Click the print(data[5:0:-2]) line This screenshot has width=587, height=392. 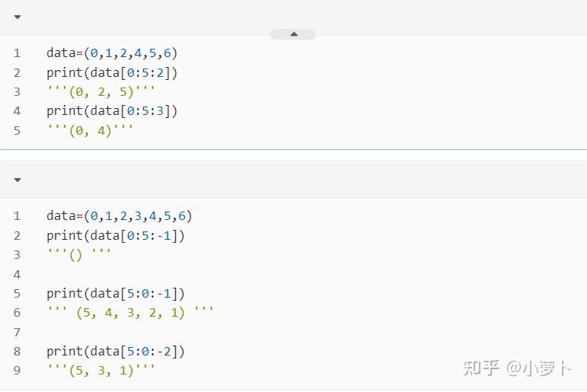(116, 352)
